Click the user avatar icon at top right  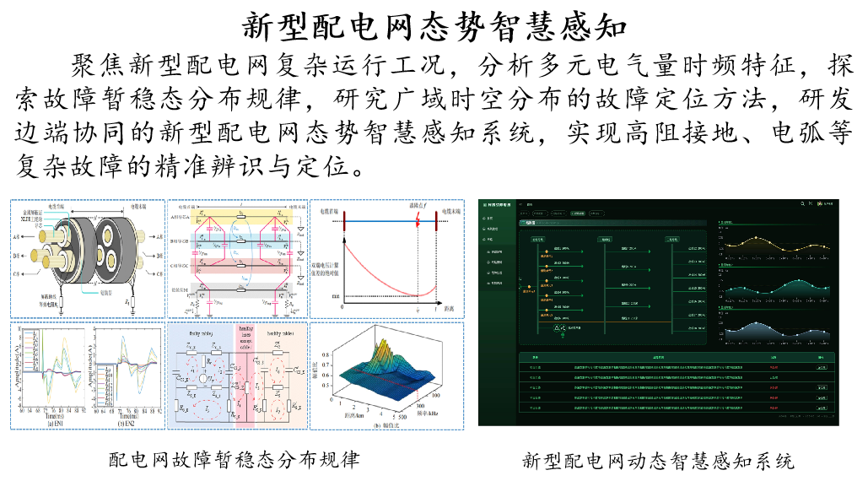pos(820,204)
